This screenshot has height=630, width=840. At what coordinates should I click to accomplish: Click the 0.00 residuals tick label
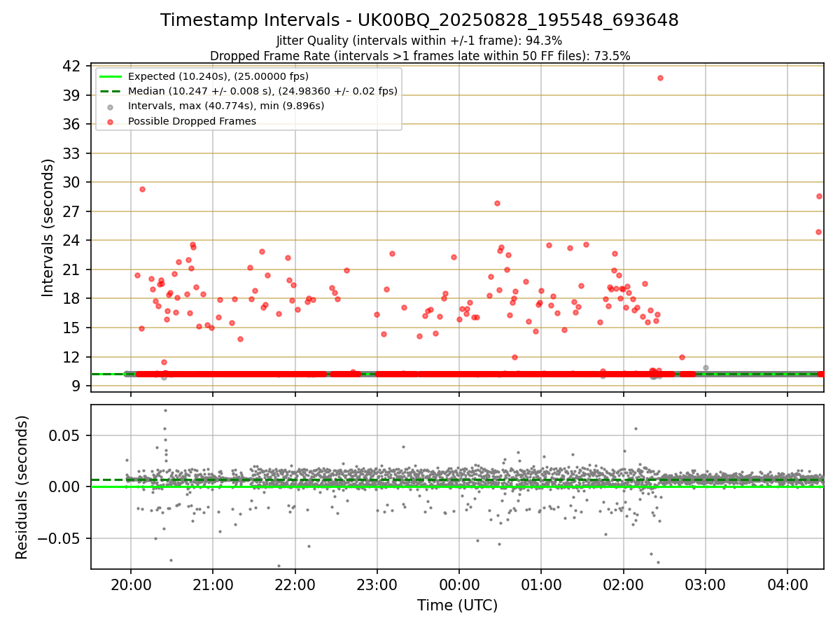point(65,486)
